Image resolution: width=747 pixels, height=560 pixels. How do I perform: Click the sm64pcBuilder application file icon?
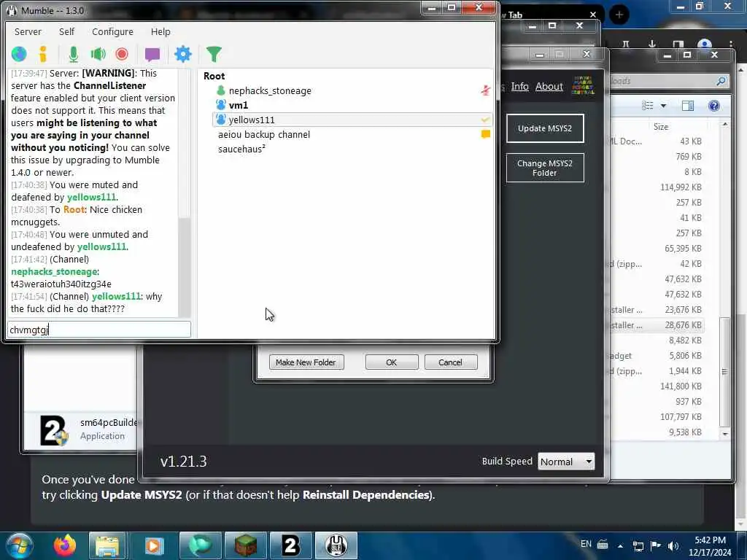[53, 430]
